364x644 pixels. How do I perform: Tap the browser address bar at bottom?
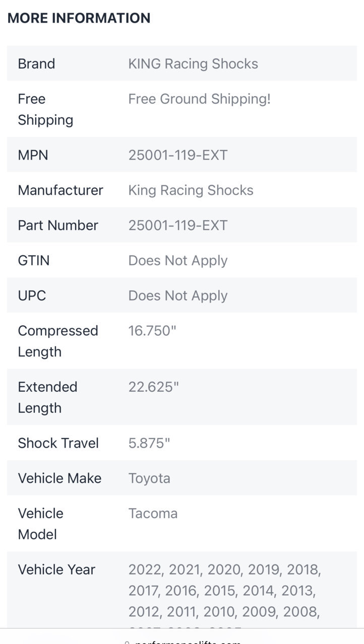tap(182, 638)
